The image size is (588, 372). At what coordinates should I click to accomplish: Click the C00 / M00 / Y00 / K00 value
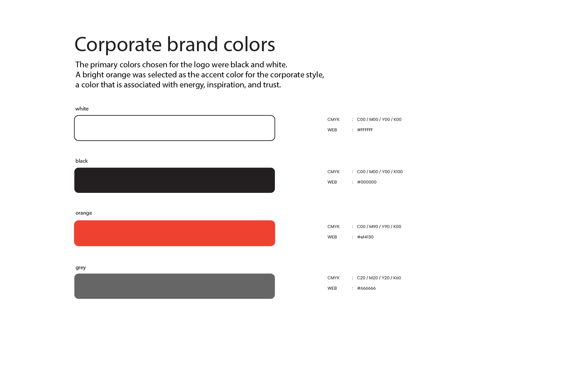[x=379, y=120]
